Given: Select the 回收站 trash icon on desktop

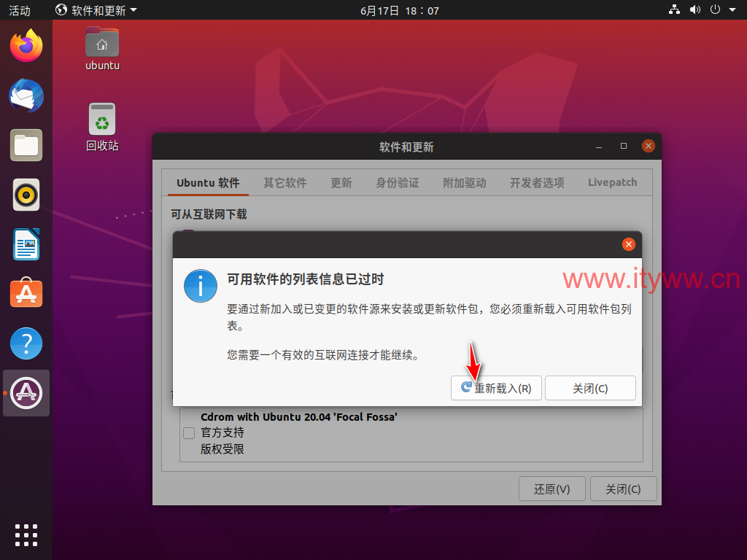Looking at the screenshot, I should point(102,128).
